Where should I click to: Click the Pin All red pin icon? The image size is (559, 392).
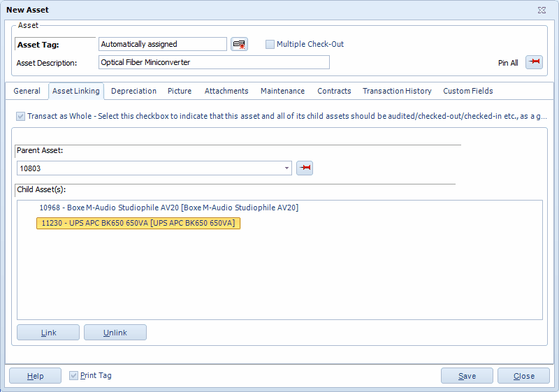point(534,62)
